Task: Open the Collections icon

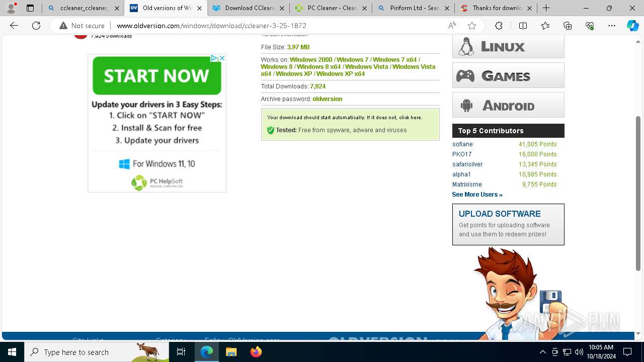Action: point(568,26)
